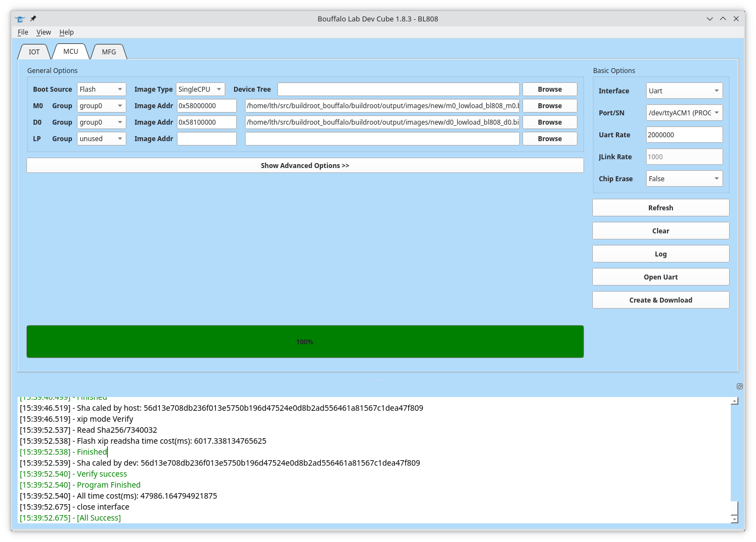Click the 'close interface' log line
The height and width of the screenshot is (542, 756).
click(75, 507)
